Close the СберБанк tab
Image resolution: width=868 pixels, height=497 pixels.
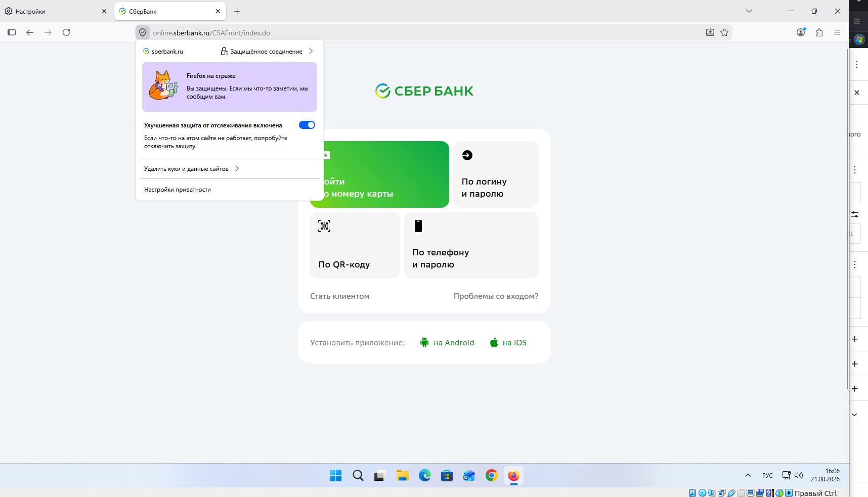coord(218,11)
